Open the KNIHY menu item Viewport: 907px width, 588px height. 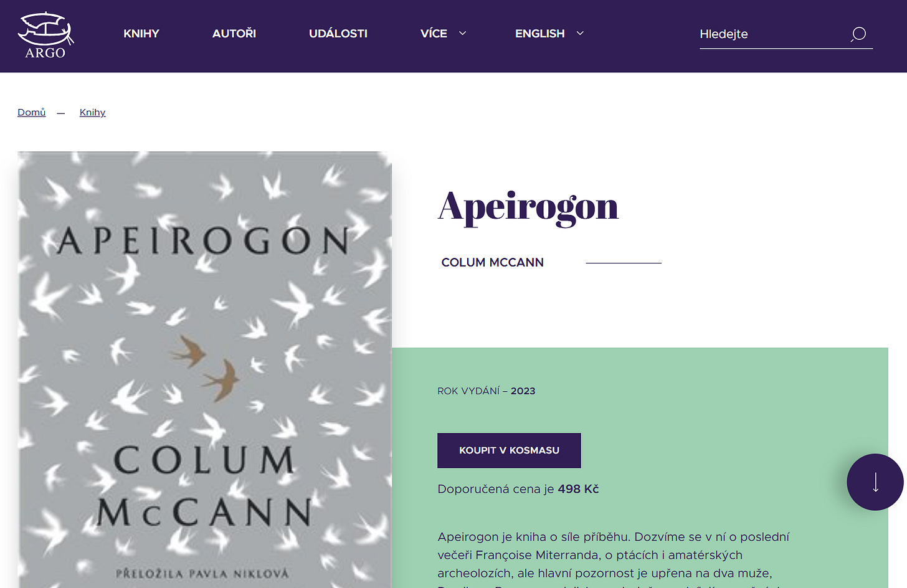pos(141,34)
